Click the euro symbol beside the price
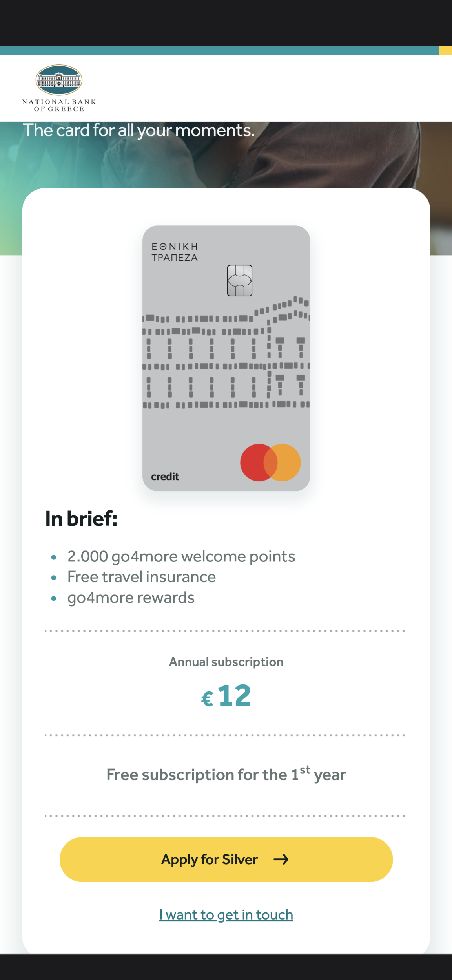 pyautogui.click(x=207, y=699)
